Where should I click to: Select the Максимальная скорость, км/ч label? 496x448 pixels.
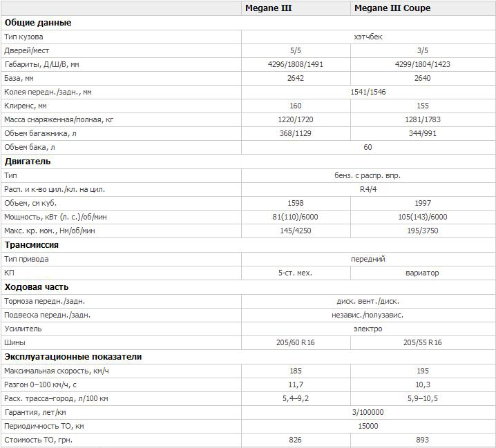click(57, 371)
